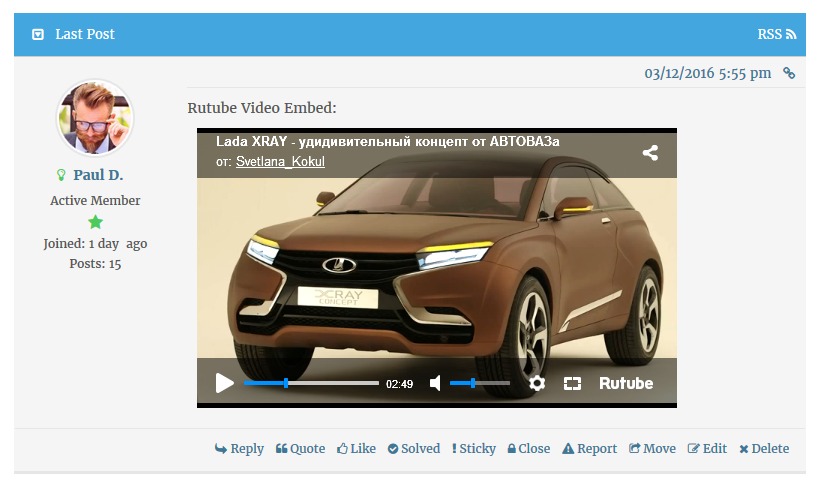Click the share icon on video
Image resolution: width=818 pixels, height=482 pixels.
pyautogui.click(x=650, y=153)
